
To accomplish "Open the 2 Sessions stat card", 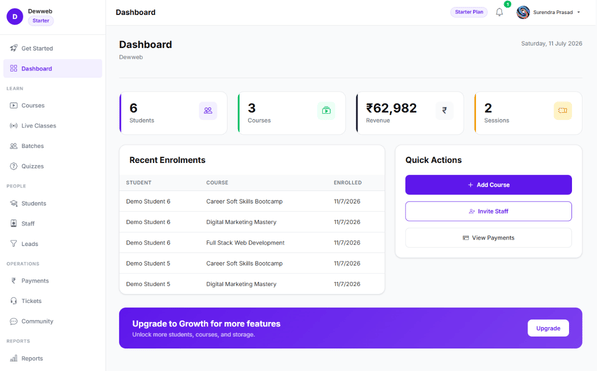I will [x=528, y=113].
